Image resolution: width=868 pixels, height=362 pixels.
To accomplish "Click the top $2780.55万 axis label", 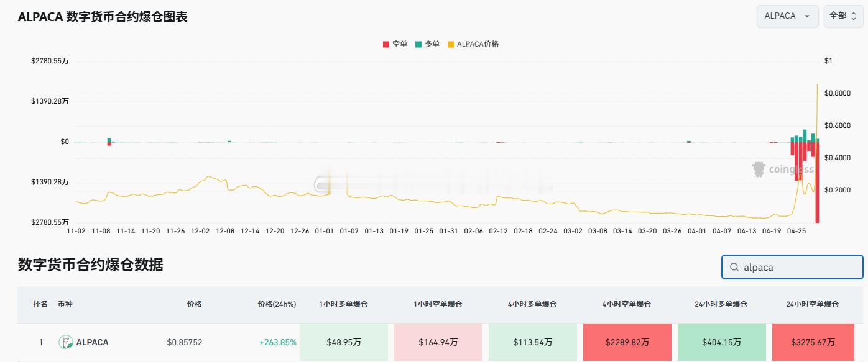I will 50,61.
